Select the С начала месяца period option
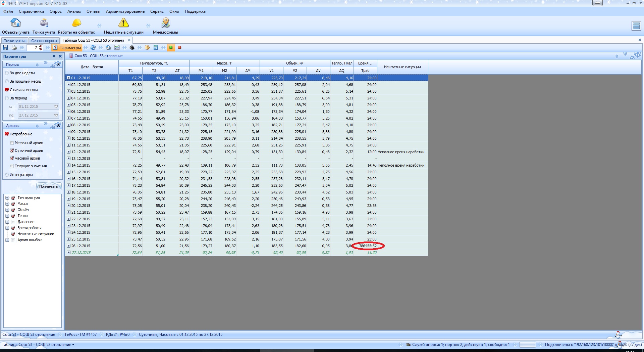The image size is (644, 352). pos(7,90)
